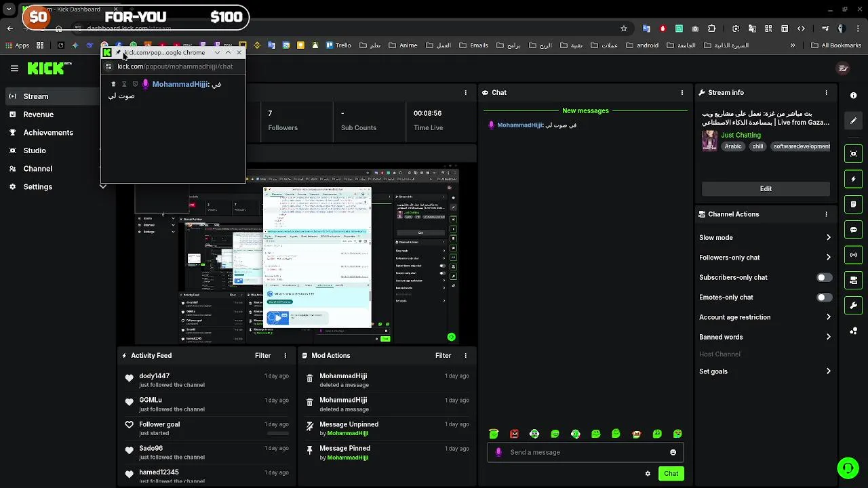Open chat settings gear icon
The width and height of the screenshot is (868, 488).
point(648,474)
